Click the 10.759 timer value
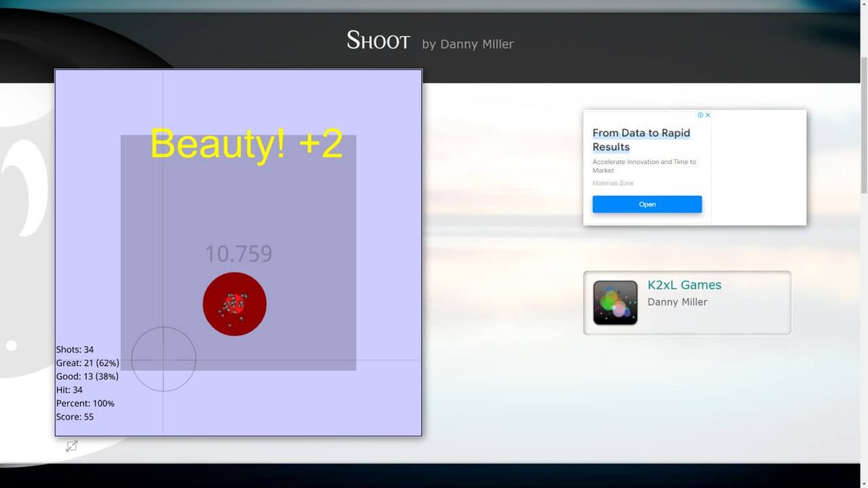The image size is (868, 488). [x=239, y=254]
